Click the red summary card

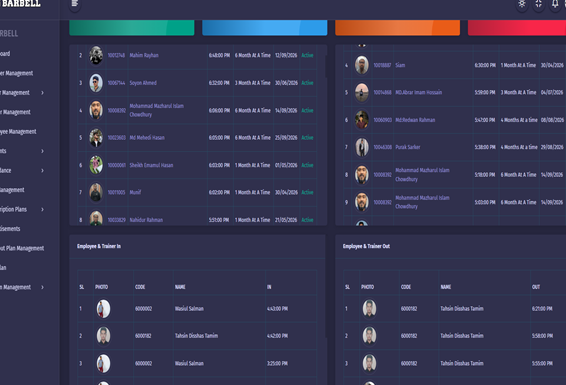[517, 28]
